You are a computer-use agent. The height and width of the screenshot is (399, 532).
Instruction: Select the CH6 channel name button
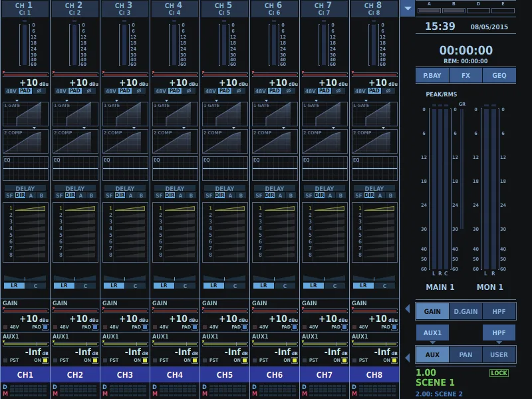(275, 374)
